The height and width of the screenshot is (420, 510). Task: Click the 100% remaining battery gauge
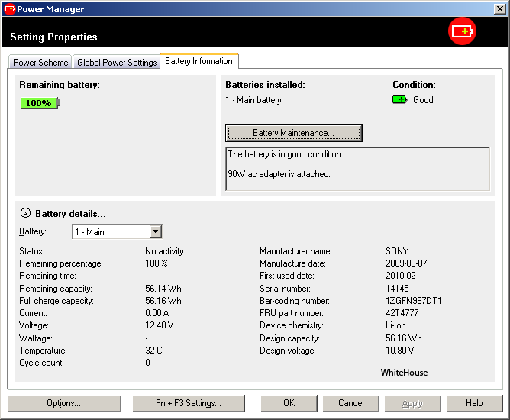pos(39,103)
